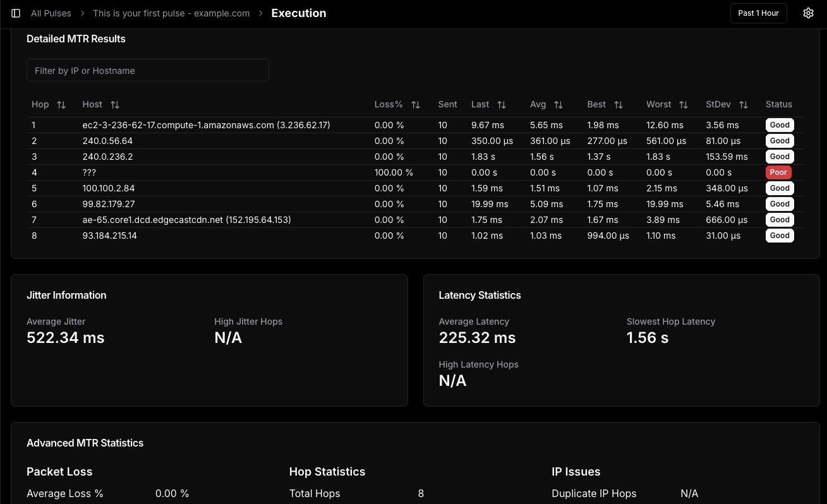This screenshot has height=504, width=827.
Task: Sort by Hop column arrows icon
Action: click(x=61, y=105)
